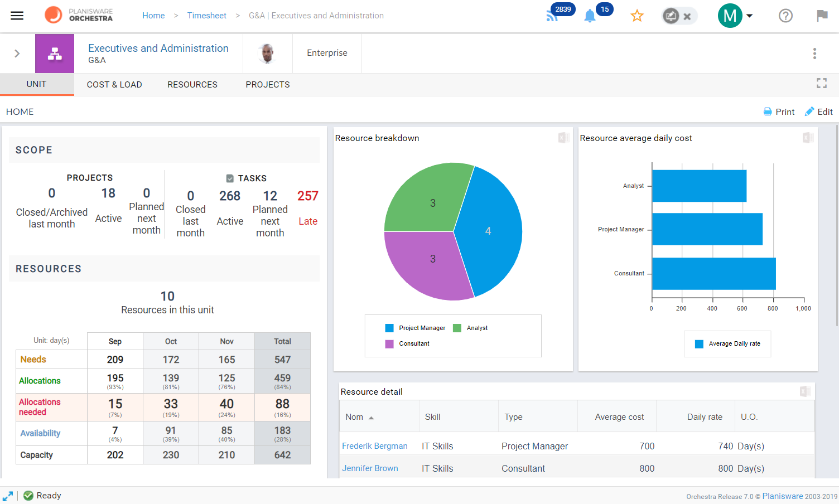Click the Print button
Viewport: 839px width, 504px height.
coord(779,112)
